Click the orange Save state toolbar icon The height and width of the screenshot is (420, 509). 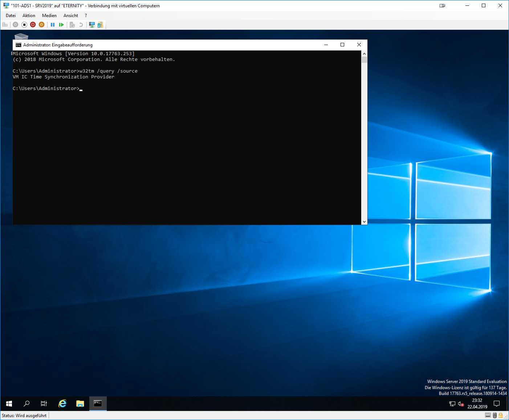point(42,25)
